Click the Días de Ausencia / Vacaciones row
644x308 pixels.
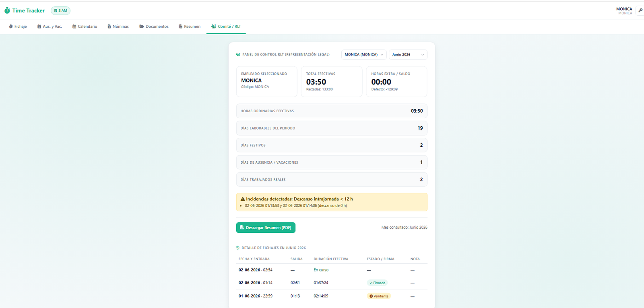[x=332, y=162]
